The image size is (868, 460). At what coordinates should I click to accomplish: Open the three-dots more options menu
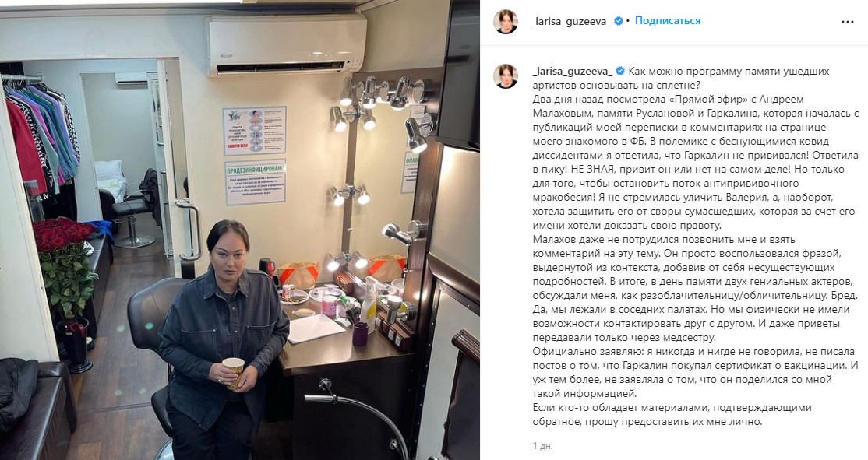pos(848,22)
